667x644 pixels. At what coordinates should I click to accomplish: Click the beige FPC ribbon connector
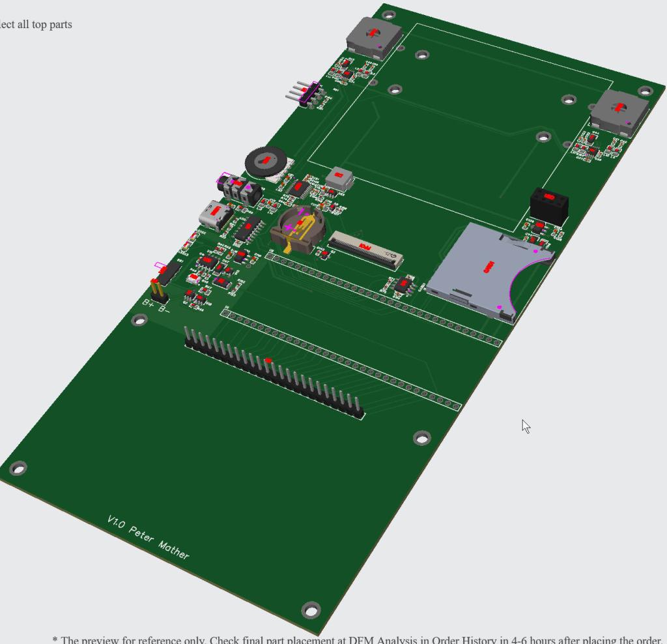(x=365, y=250)
